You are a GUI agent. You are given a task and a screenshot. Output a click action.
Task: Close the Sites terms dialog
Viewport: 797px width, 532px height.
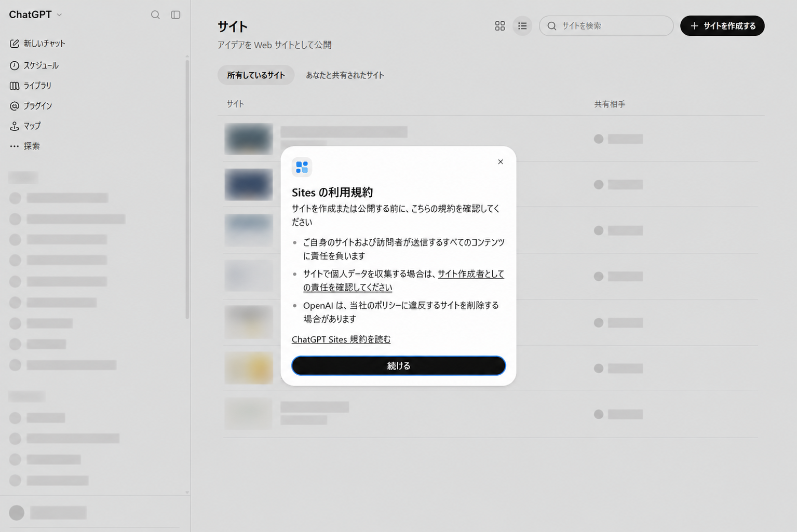[501, 162]
